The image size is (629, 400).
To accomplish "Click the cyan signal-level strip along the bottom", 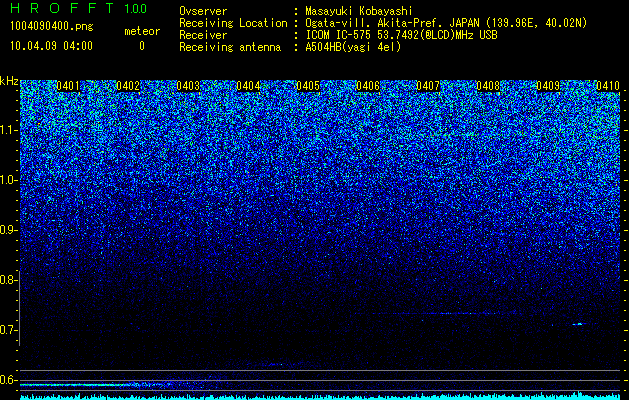I will coord(320,397).
